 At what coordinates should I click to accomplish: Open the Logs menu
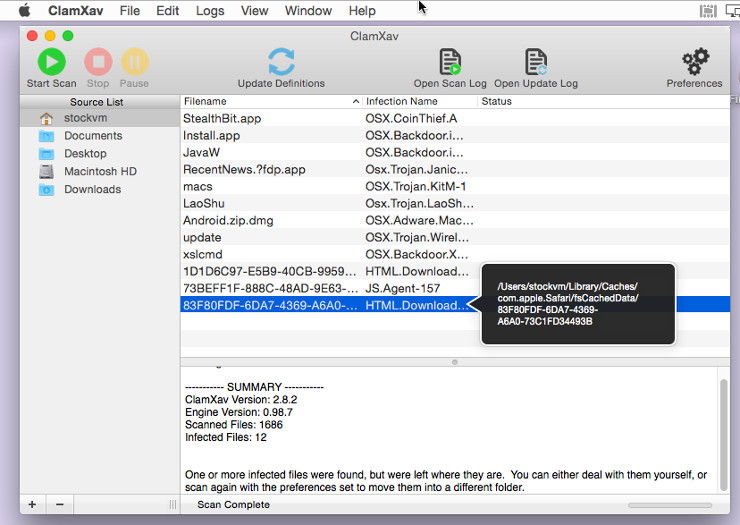tap(210, 10)
